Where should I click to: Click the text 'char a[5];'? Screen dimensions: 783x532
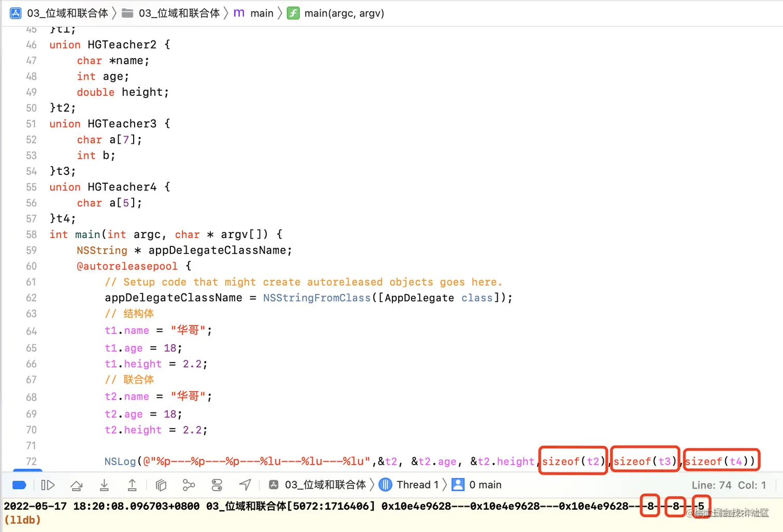pyautogui.click(x=109, y=203)
